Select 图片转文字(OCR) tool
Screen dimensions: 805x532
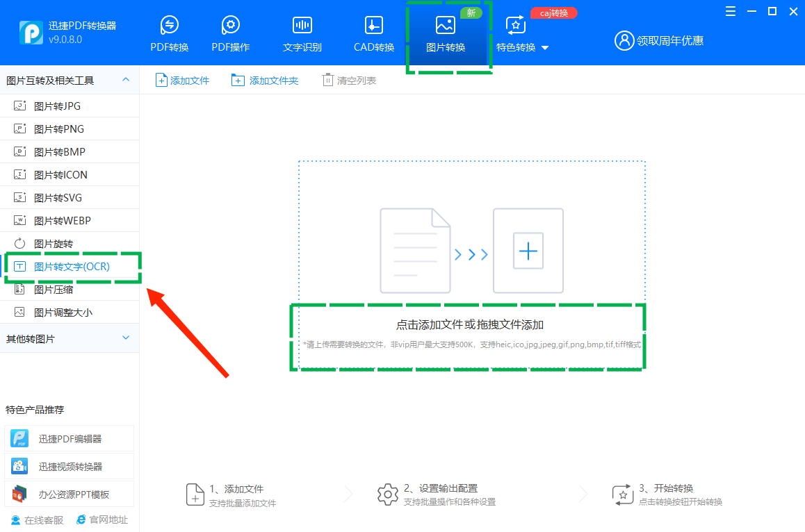coord(70,267)
